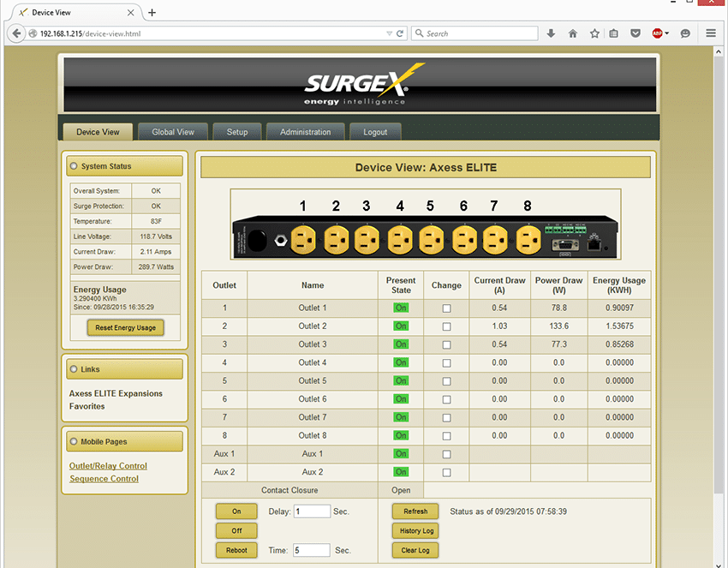Check the Change box for Outlet 5
This screenshot has height=568, width=728.
click(x=446, y=381)
